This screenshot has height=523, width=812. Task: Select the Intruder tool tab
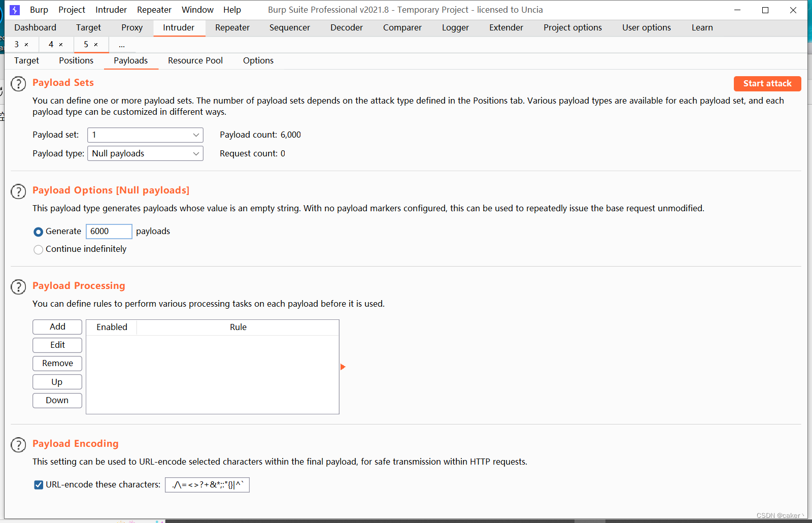pos(179,27)
